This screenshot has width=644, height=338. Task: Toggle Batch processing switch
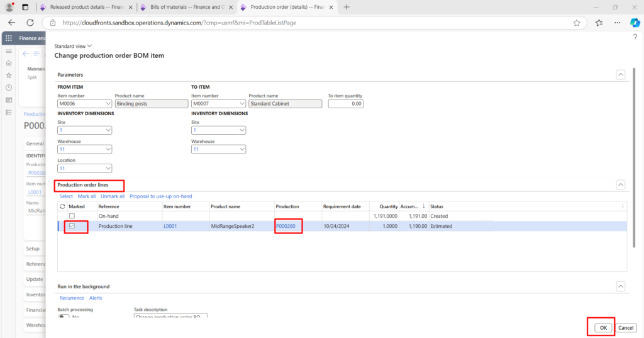point(64,317)
